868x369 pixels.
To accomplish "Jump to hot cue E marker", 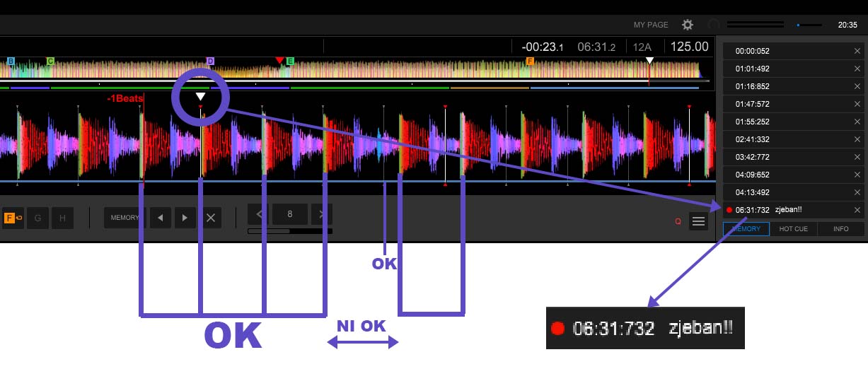I will (x=290, y=61).
